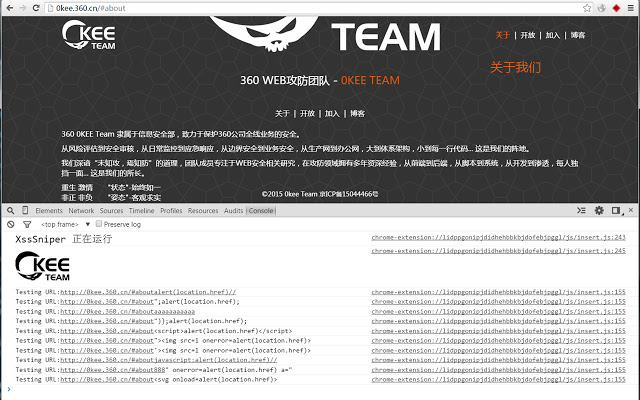
Task: Open the insert.js:243 source link
Action: (x=498, y=237)
